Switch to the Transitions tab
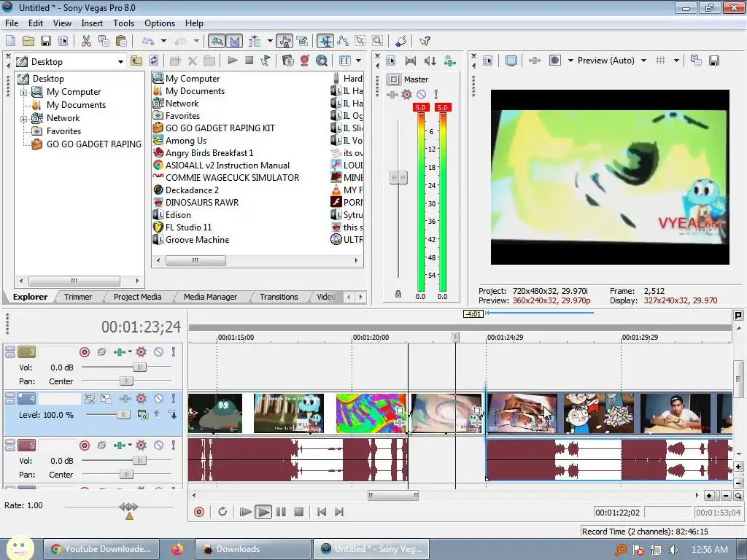 click(279, 297)
